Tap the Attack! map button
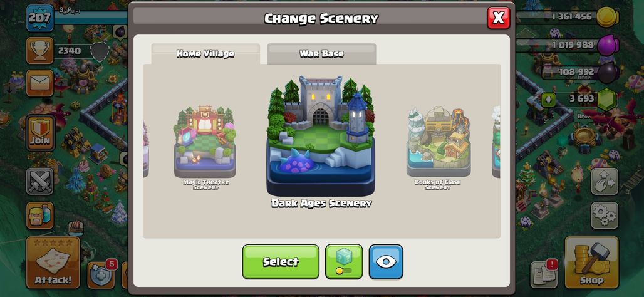 [x=53, y=263]
